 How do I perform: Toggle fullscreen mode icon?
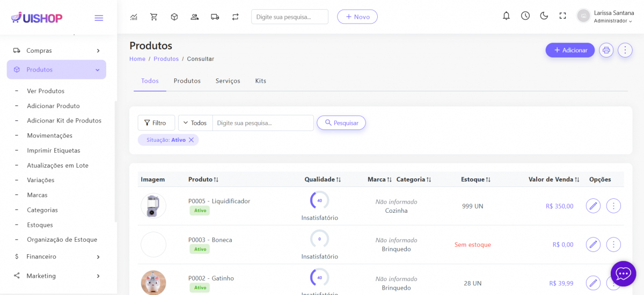click(x=562, y=16)
